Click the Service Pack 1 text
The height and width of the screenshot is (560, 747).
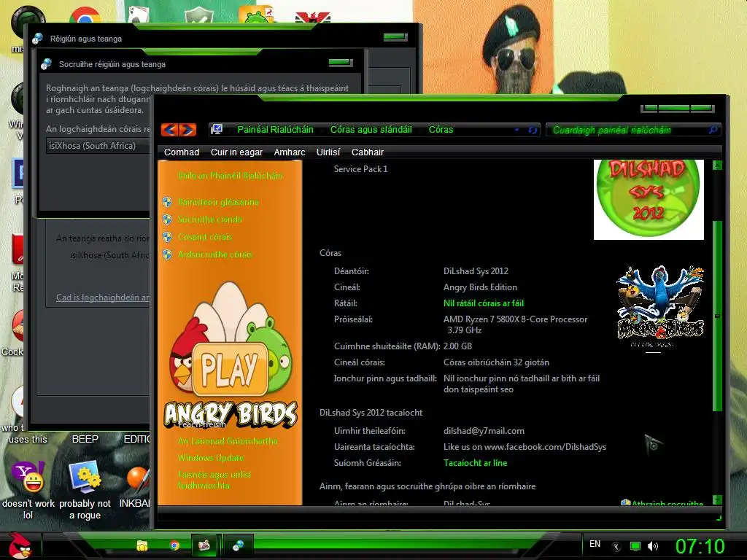coord(360,169)
